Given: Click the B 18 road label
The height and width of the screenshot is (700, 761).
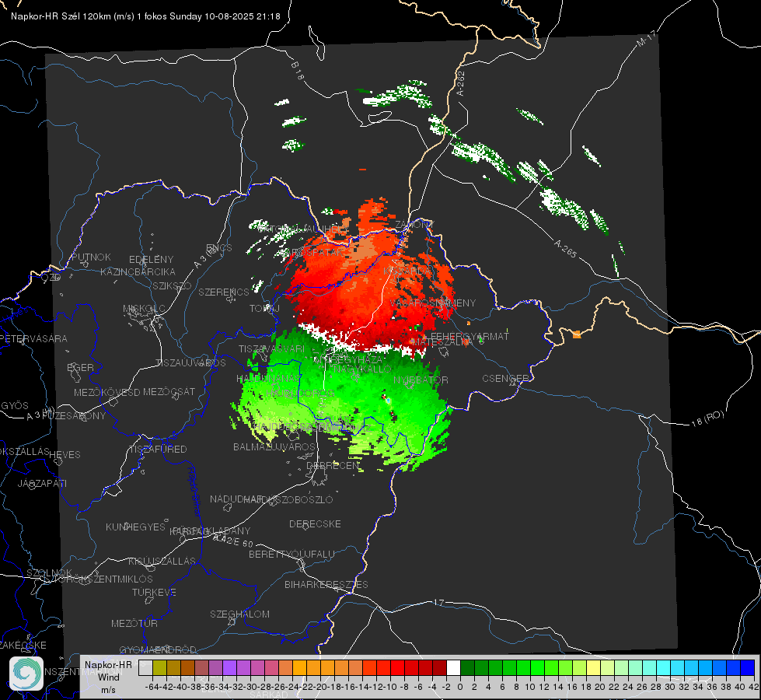Looking at the screenshot, I should (x=297, y=71).
